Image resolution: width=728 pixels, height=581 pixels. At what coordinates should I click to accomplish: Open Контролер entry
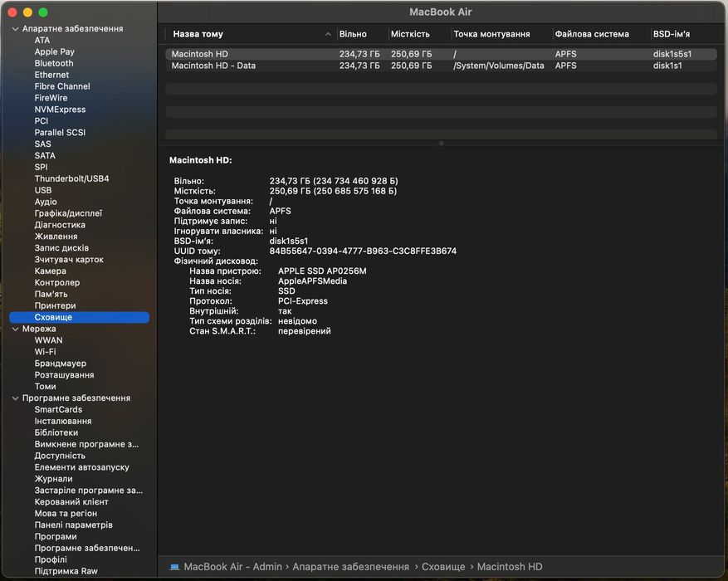tap(57, 282)
